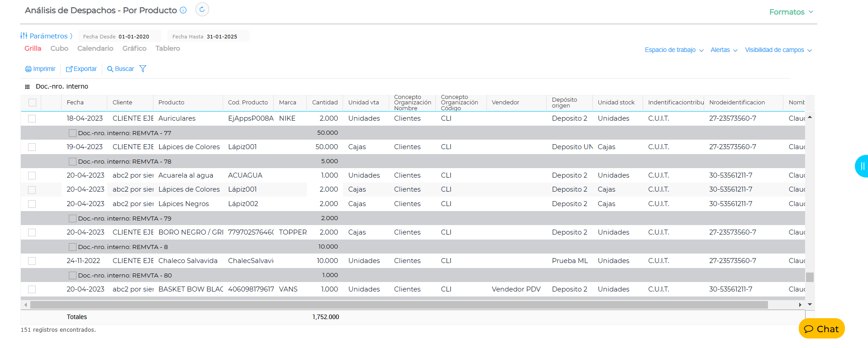This screenshot has height=348, width=868.
Task: Check the Auriculares row checkbox
Action: tap(32, 118)
